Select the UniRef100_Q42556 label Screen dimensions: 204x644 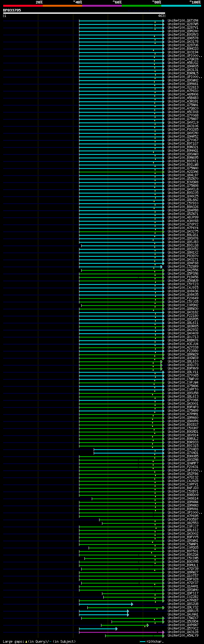[183, 270]
